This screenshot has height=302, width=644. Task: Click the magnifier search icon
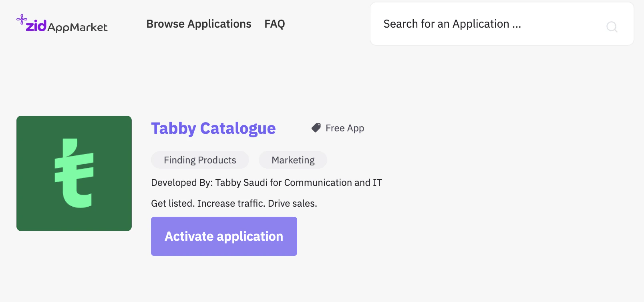612,27
